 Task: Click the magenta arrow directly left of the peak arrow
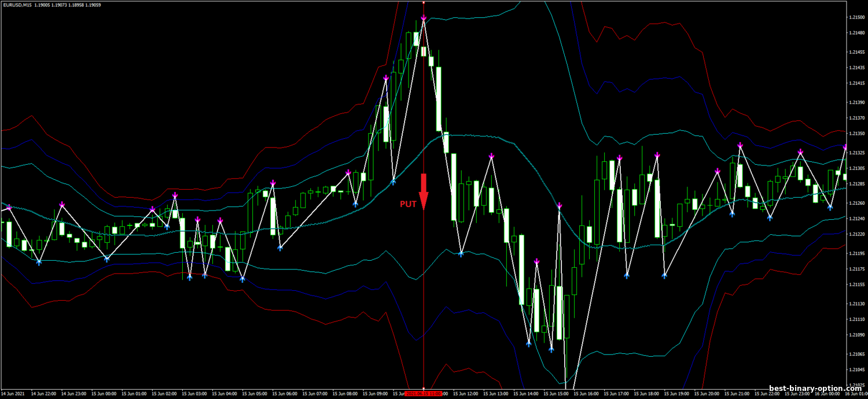coord(386,77)
